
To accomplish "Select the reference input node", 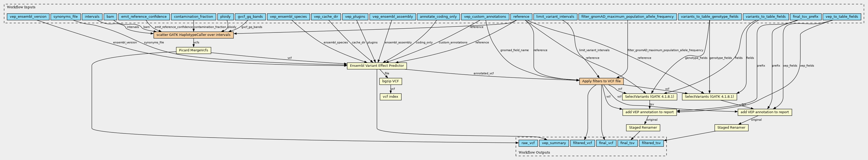I will (521, 17).
